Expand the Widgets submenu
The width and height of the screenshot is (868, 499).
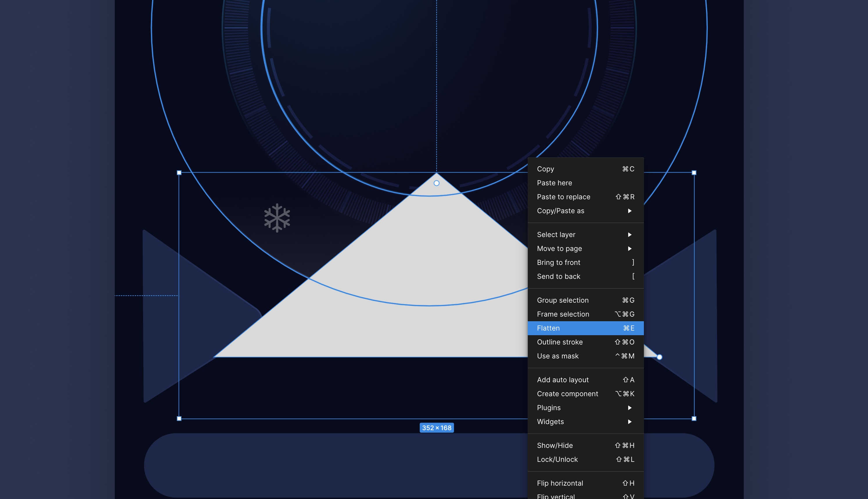click(x=550, y=421)
